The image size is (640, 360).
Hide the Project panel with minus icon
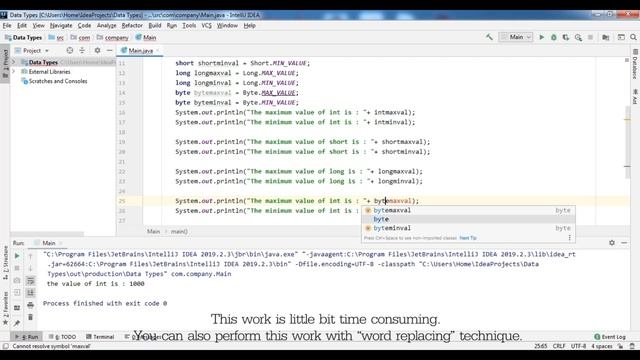[109, 50]
